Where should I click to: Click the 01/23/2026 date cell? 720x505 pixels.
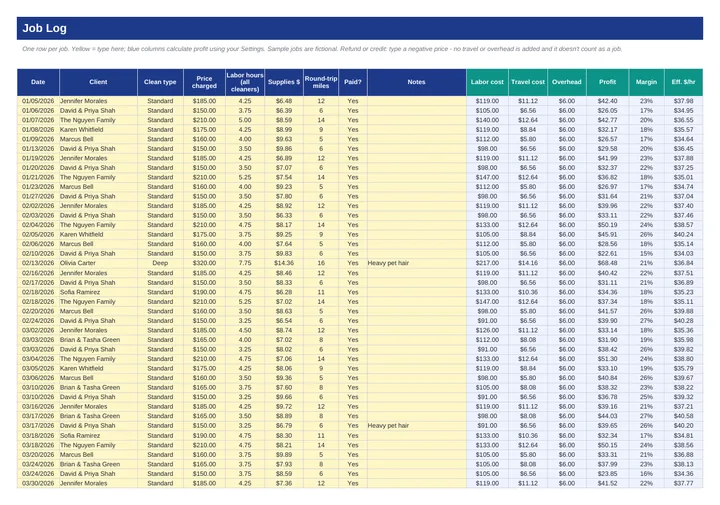pyautogui.click(x=38, y=187)
